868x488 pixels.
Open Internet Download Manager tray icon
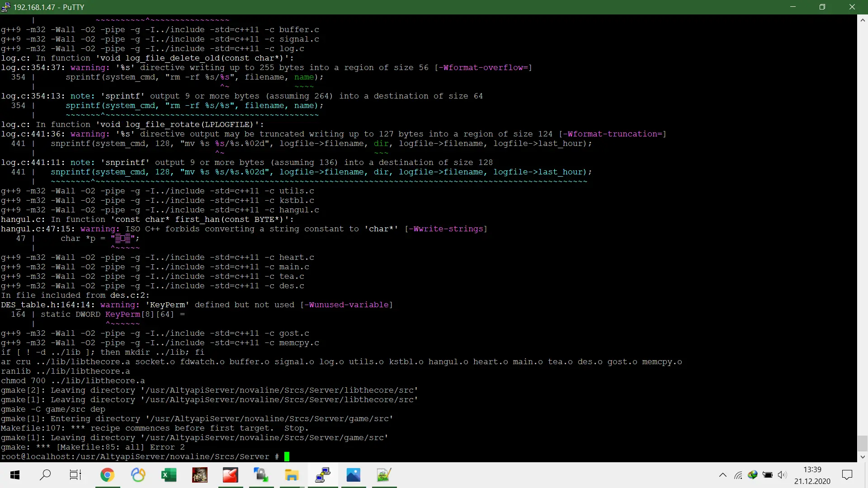click(x=753, y=475)
